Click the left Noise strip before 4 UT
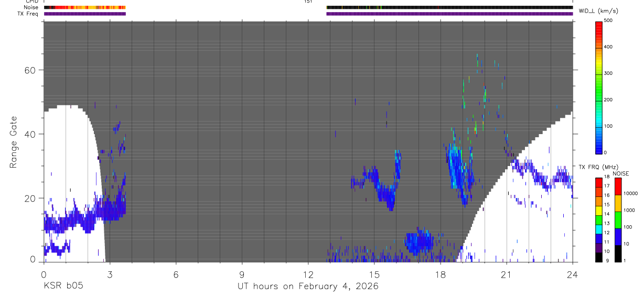 [x=85, y=7]
